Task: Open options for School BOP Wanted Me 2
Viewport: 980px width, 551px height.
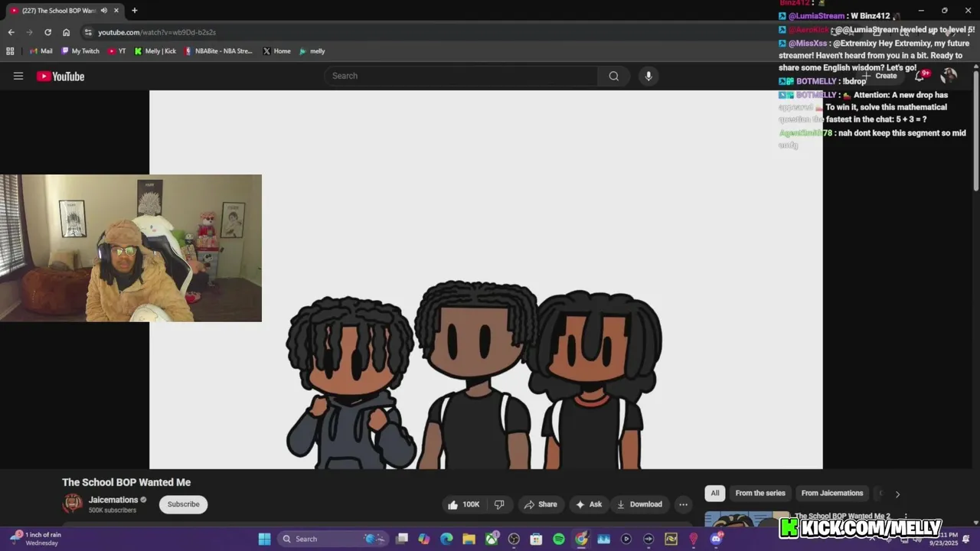Action: [x=906, y=517]
